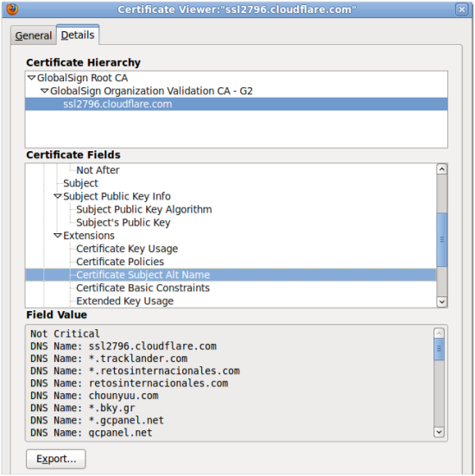Image resolution: width=475 pixels, height=476 pixels.
Task: Select Certificate Basic Constraints field
Action: coord(142,288)
